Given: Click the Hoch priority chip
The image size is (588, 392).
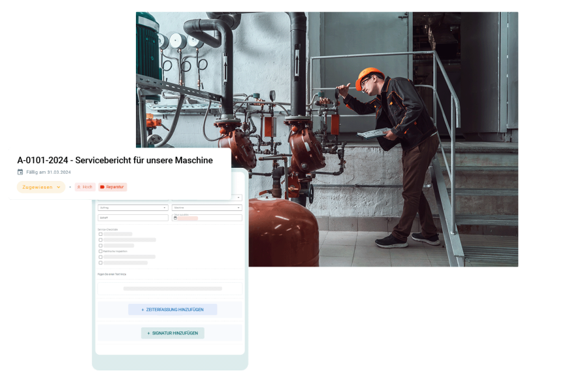Looking at the screenshot, I should 85,187.
